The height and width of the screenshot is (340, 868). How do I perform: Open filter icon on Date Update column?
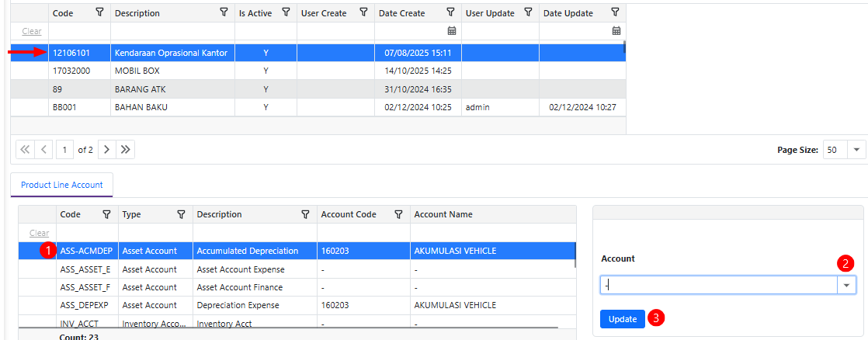615,12
